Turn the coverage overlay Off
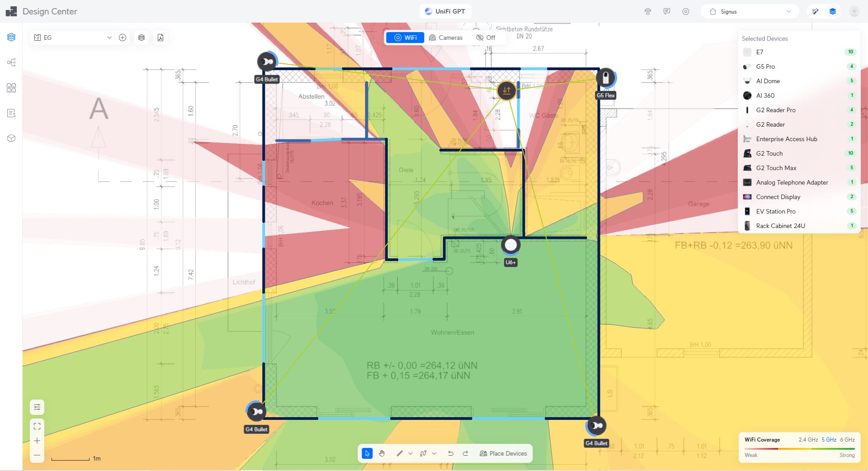Image resolution: width=868 pixels, height=471 pixels. (486, 38)
